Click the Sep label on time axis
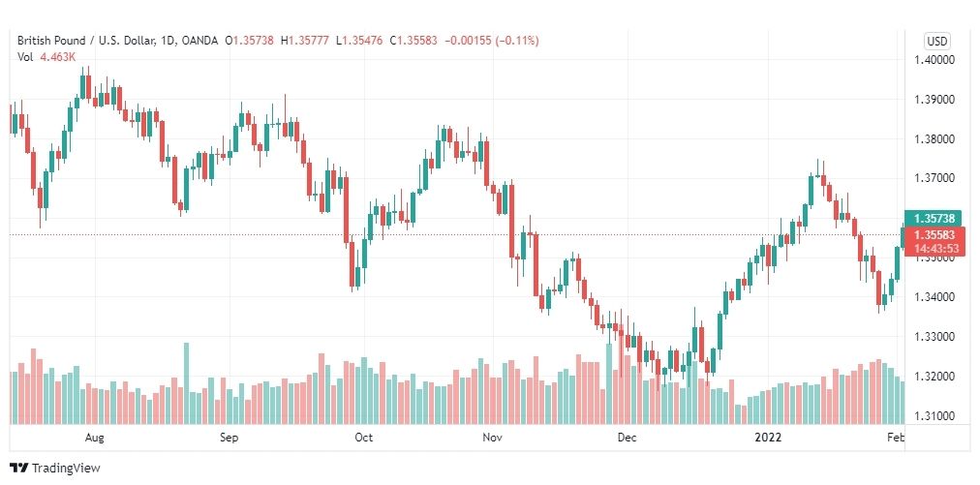 click(x=230, y=438)
